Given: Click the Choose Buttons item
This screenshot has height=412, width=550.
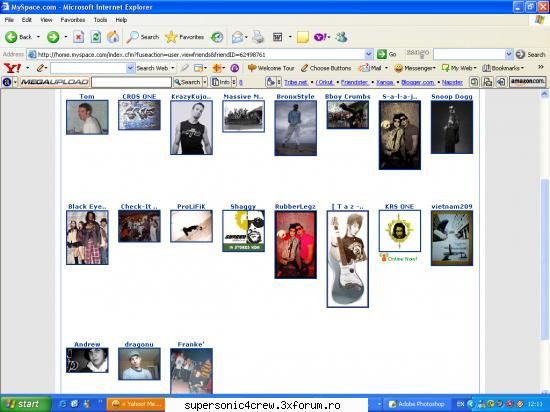Looking at the screenshot, I should (x=326, y=68).
